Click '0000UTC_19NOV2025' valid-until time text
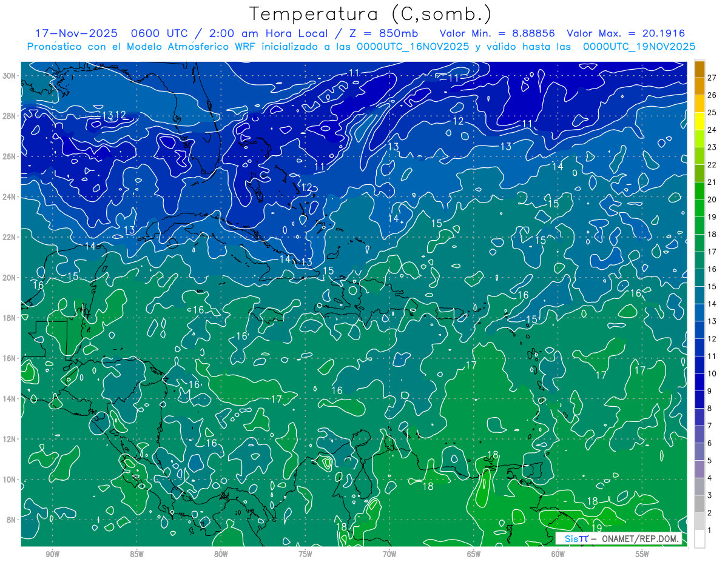 click(639, 47)
